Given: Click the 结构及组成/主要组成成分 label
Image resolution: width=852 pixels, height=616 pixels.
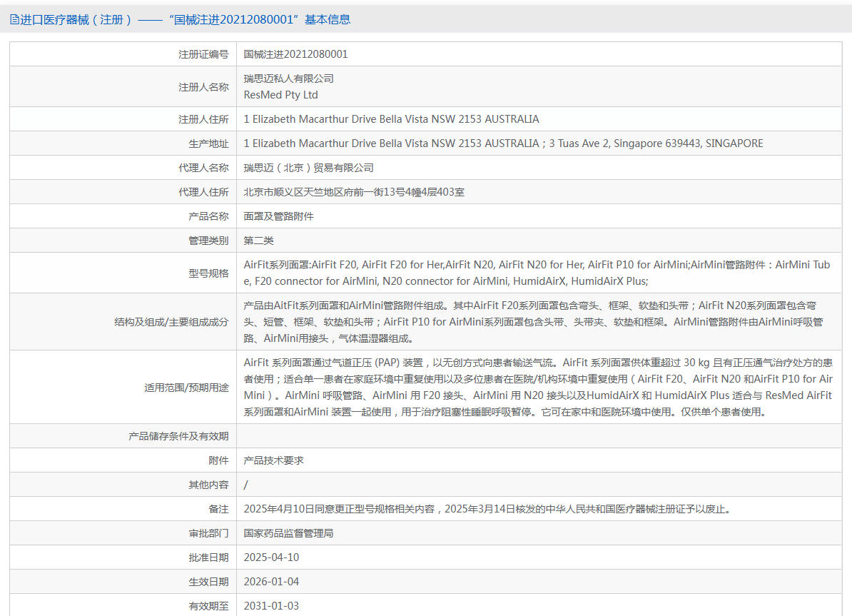Looking at the screenshot, I should (171, 322).
